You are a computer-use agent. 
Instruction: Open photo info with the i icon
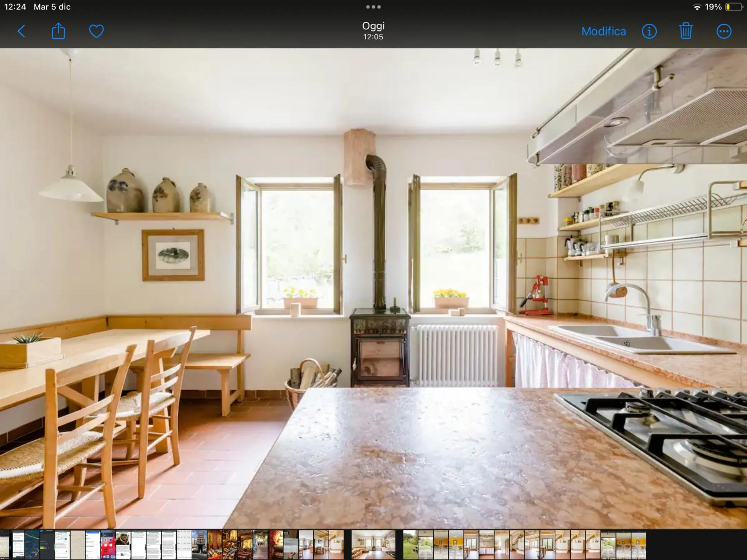tap(649, 31)
